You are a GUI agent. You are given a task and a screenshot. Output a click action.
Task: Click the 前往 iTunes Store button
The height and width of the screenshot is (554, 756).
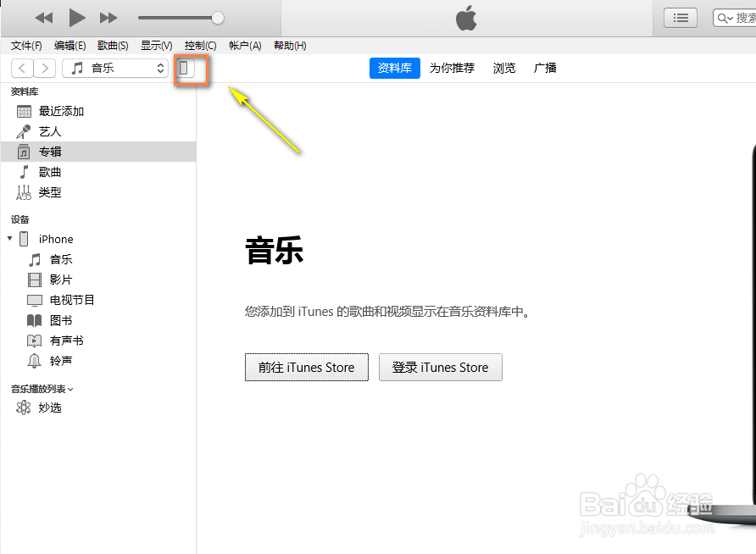pyautogui.click(x=307, y=367)
